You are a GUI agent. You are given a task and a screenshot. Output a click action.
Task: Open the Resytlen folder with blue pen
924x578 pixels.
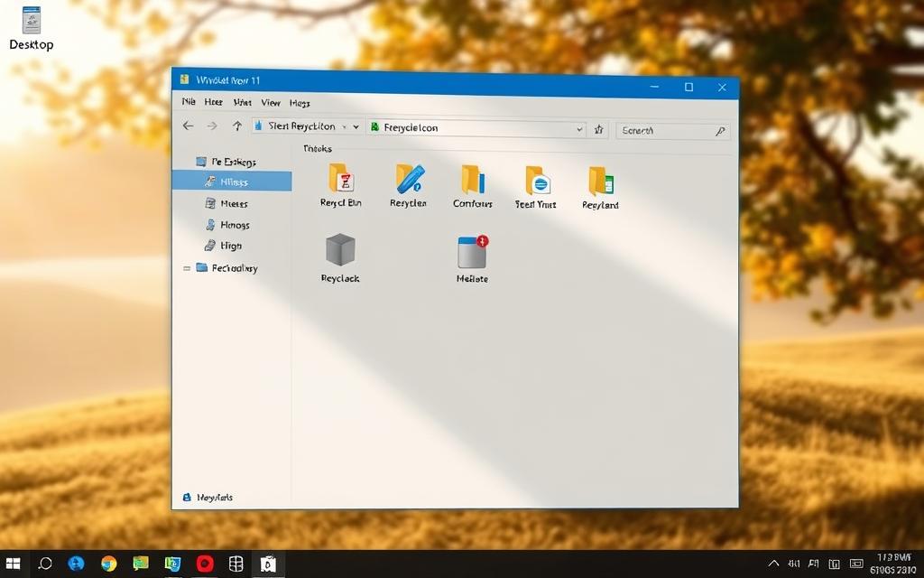[x=409, y=179]
